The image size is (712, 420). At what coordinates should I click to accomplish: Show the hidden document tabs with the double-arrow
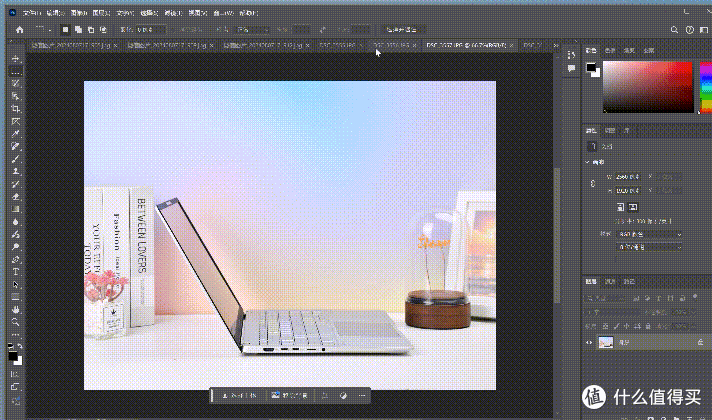click(555, 45)
